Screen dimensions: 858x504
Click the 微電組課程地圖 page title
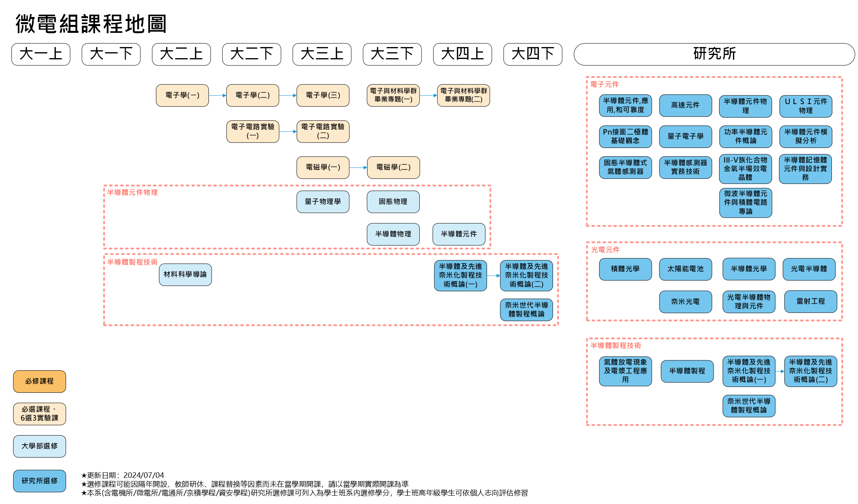coord(91,24)
